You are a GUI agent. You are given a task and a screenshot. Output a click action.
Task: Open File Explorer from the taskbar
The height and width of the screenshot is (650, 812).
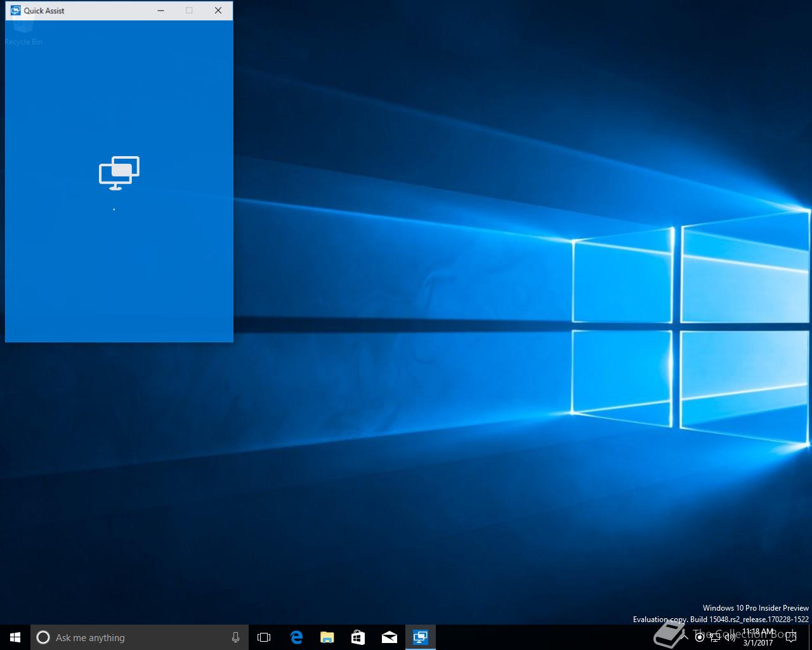(x=327, y=637)
